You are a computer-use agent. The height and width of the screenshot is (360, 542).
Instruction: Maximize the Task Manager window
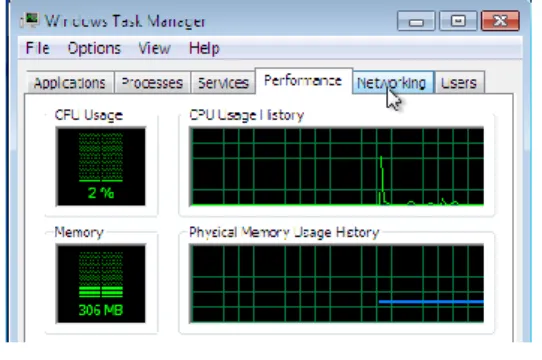tap(458, 21)
